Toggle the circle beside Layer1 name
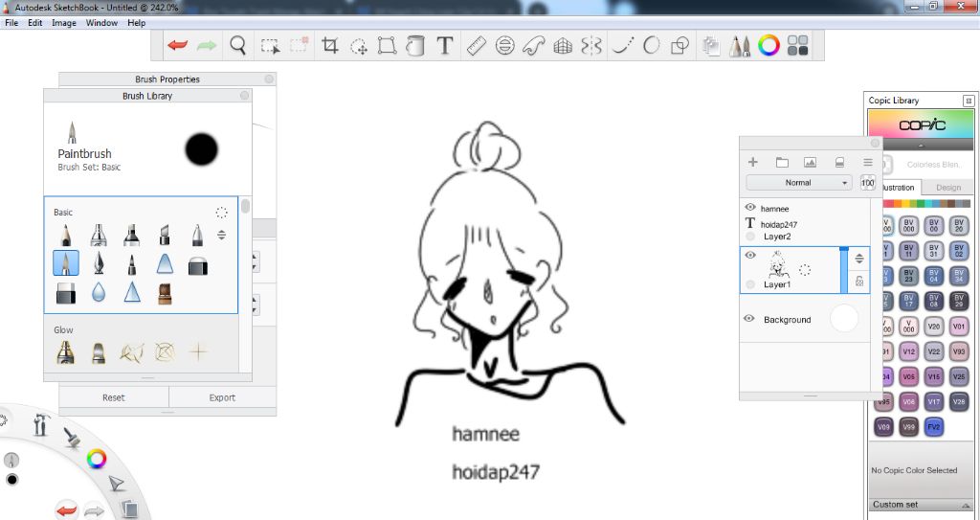The height and width of the screenshot is (520, 980). [750, 284]
